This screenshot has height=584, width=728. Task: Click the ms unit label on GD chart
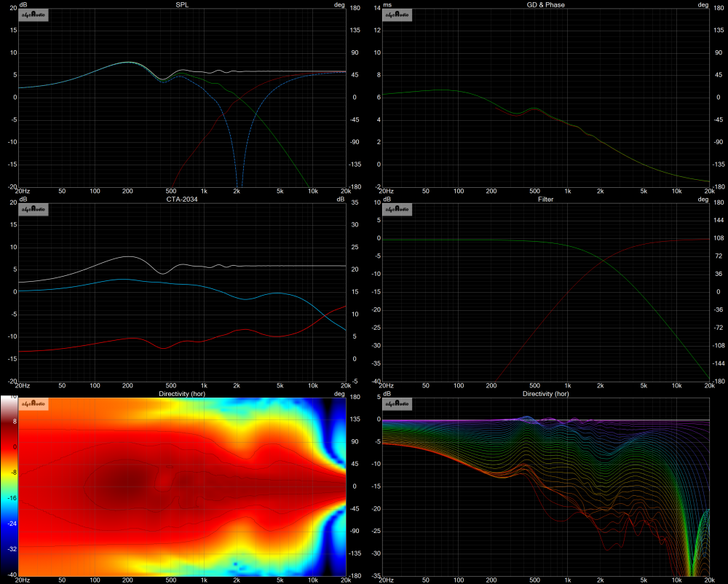[387, 4]
